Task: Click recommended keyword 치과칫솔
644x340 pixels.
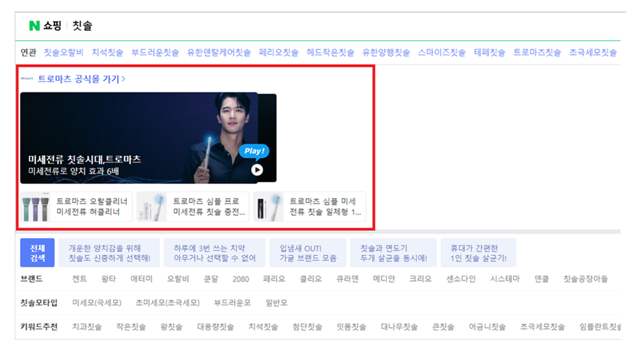Action: coord(86,327)
